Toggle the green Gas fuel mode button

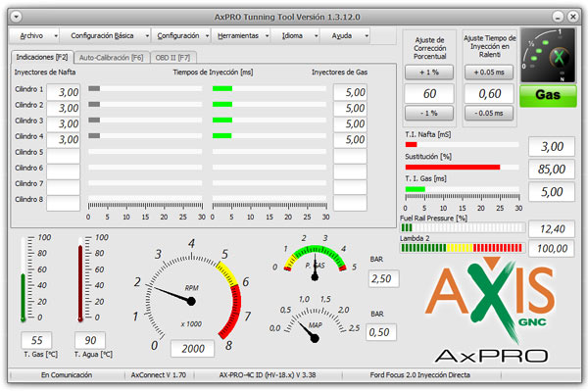tap(548, 96)
